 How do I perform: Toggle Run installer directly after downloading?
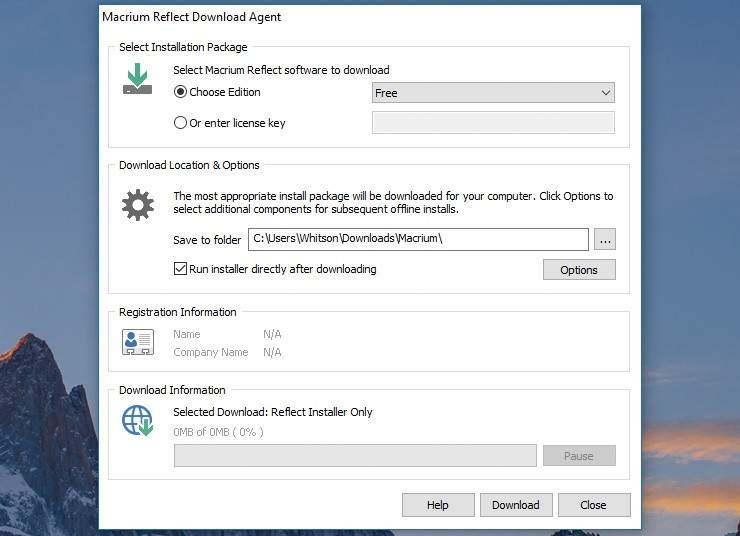click(180, 269)
